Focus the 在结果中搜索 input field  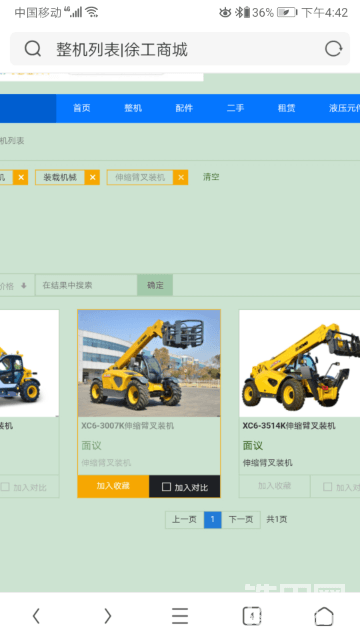[86, 285]
